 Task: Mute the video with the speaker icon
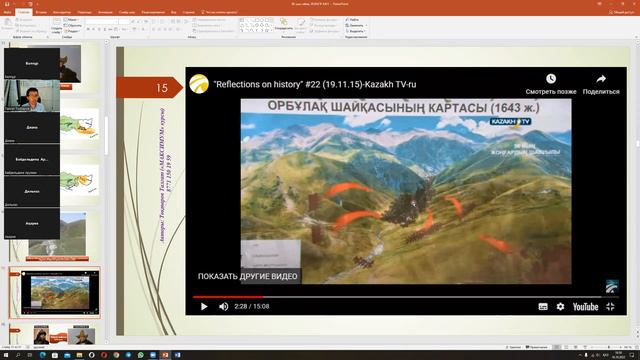223,307
